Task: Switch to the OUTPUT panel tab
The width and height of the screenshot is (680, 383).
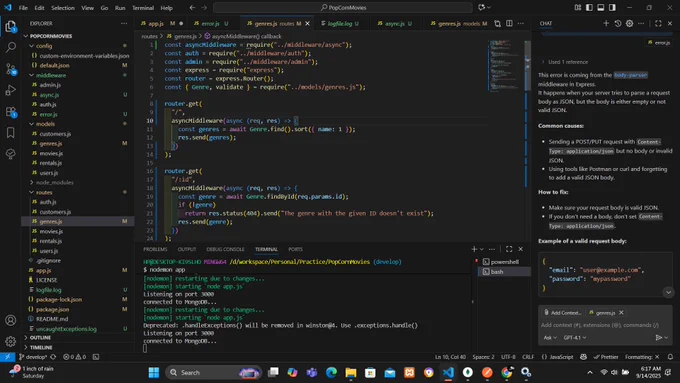Action: pos(187,249)
